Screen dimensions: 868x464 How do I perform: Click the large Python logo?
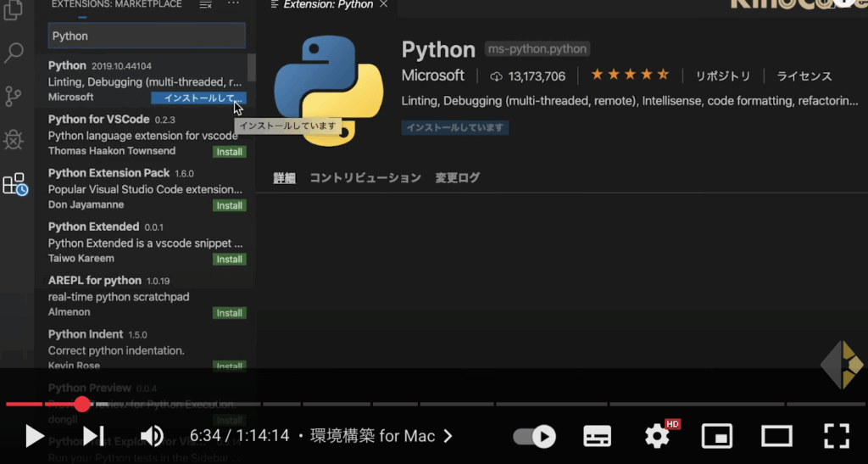(x=329, y=91)
